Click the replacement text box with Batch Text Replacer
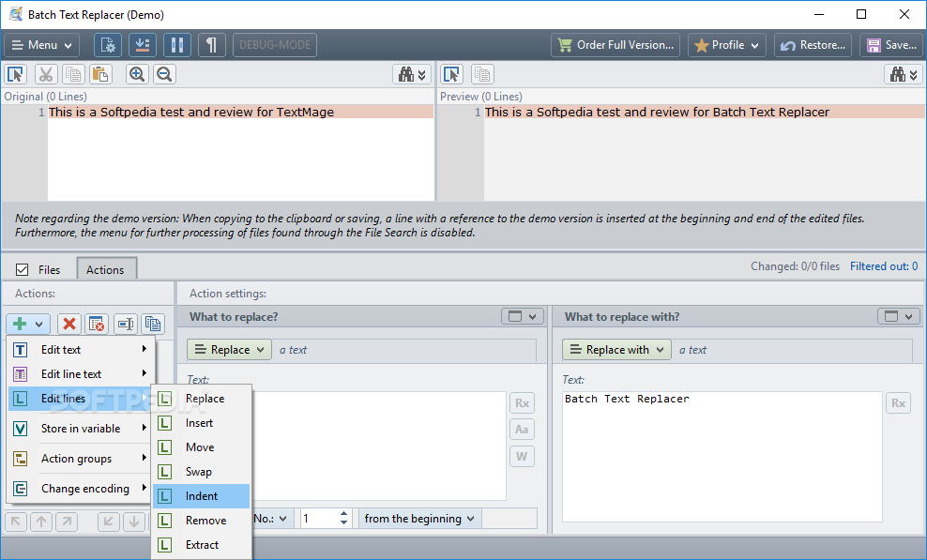 click(722, 457)
